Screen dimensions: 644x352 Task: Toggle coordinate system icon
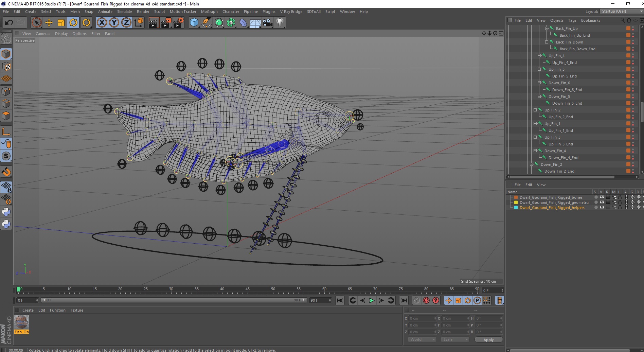coord(139,23)
